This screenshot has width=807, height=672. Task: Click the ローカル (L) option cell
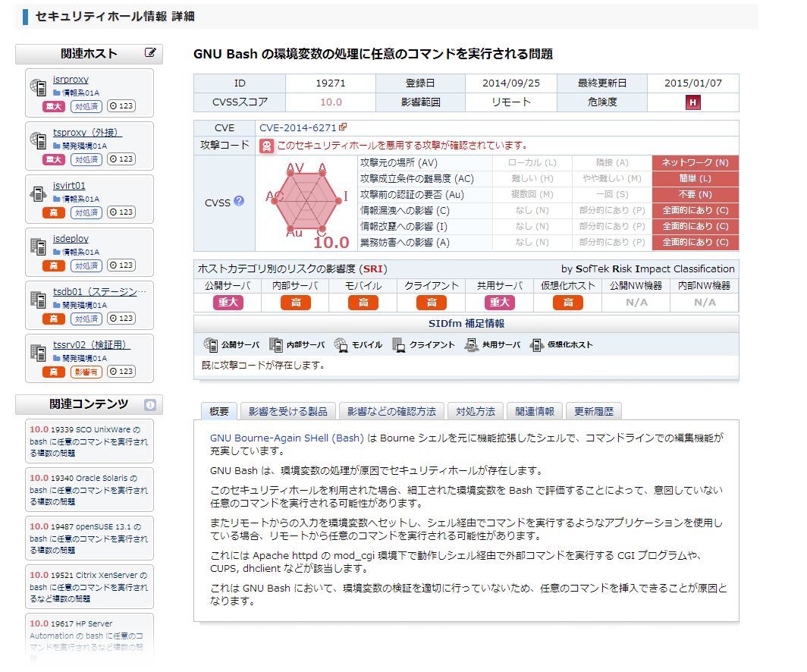[532, 162]
